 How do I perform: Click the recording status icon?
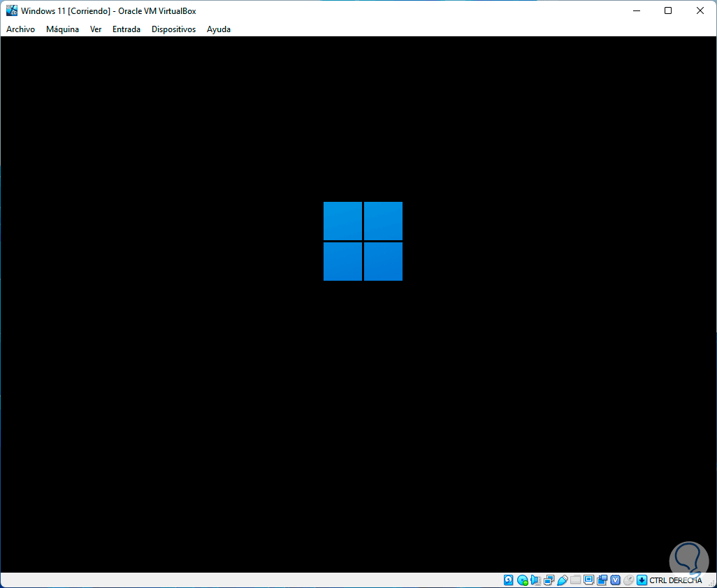click(x=602, y=580)
